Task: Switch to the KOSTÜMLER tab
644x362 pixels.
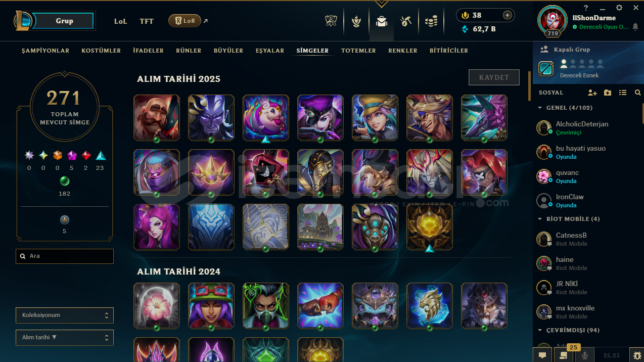Action: pos(101,51)
